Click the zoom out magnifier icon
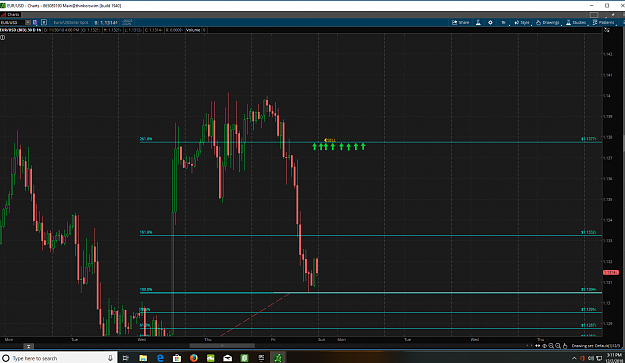625x363 pixels. pos(558,346)
